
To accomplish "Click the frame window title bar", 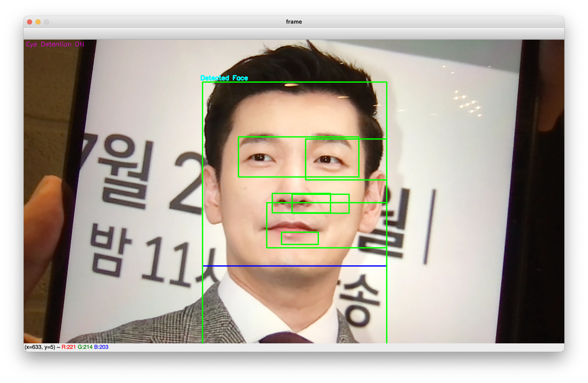I will pyautogui.click(x=294, y=22).
